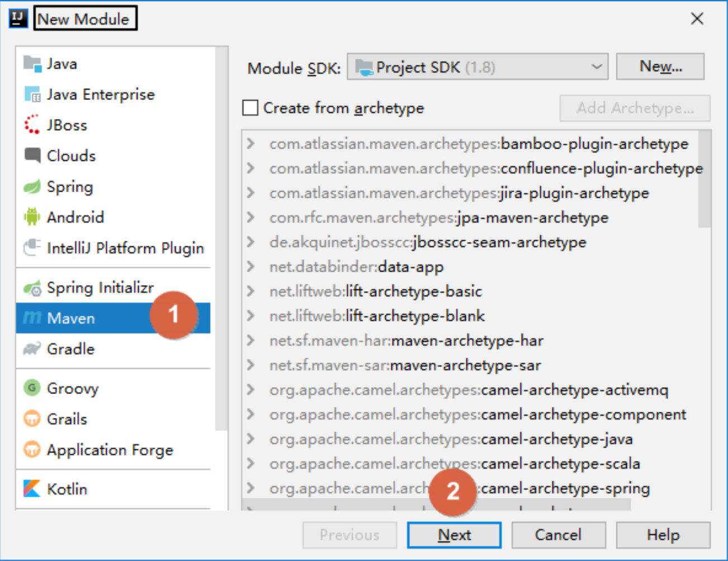Expand bamboo-plugin-archetype entry
Viewport: 728px width, 561px height.
(x=251, y=144)
